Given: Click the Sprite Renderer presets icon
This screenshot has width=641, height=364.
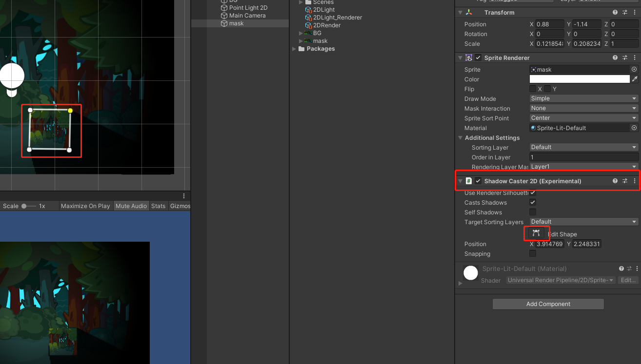Looking at the screenshot, I should pyautogui.click(x=625, y=57).
